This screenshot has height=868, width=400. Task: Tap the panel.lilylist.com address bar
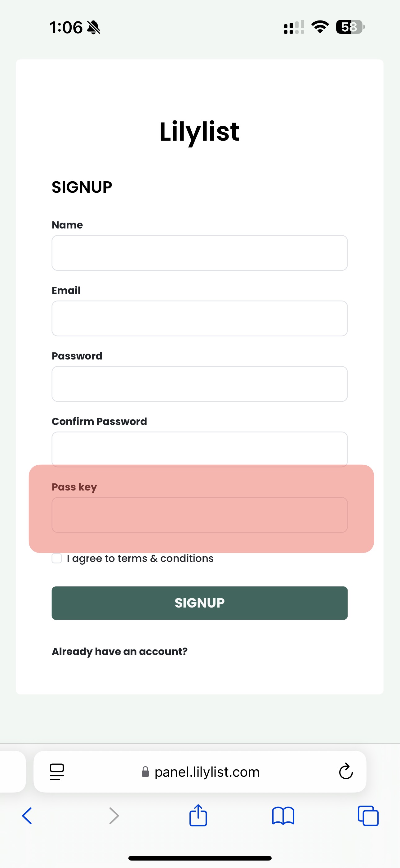[207, 772]
